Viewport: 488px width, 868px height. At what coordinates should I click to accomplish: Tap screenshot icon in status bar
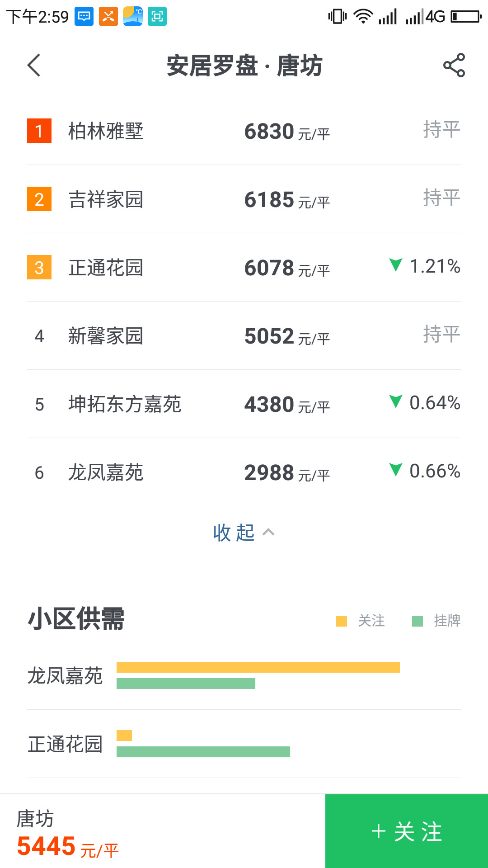[x=157, y=17]
